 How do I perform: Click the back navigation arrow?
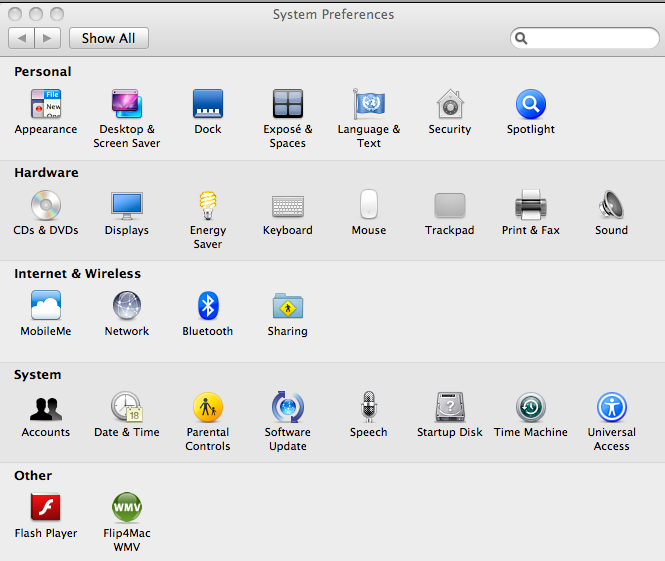pyautogui.click(x=22, y=38)
